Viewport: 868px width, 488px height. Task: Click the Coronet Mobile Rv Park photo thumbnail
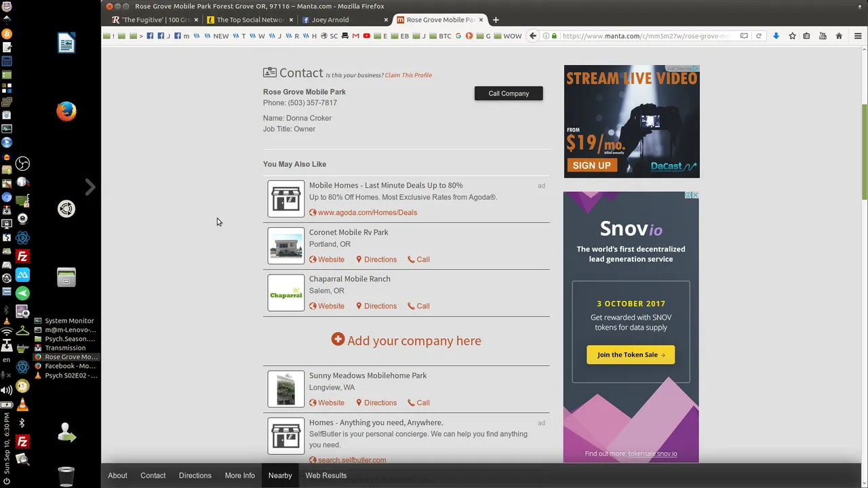coord(286,246)
